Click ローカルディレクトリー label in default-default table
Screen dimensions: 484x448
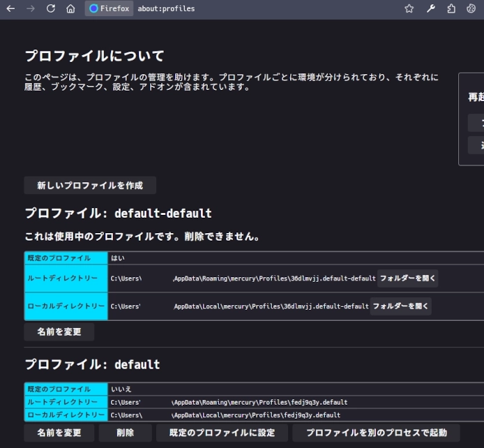[x=66, y=306]
